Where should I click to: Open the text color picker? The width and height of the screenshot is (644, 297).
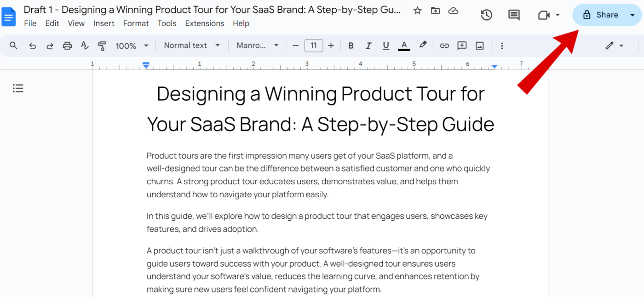pos(403,46)
